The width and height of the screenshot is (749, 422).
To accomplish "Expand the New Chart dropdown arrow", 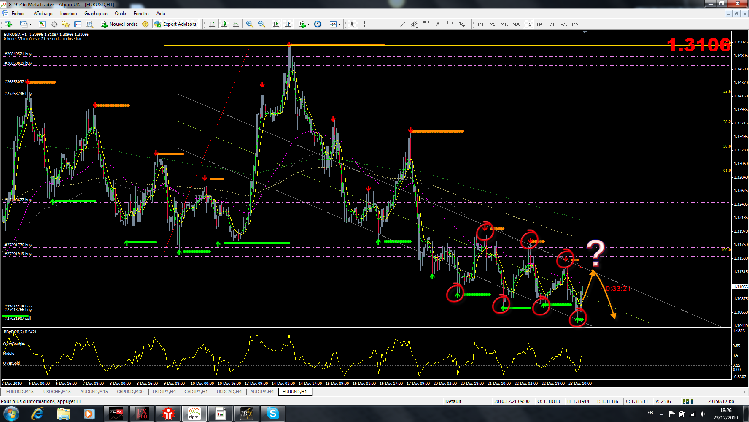I will [16, 23].
